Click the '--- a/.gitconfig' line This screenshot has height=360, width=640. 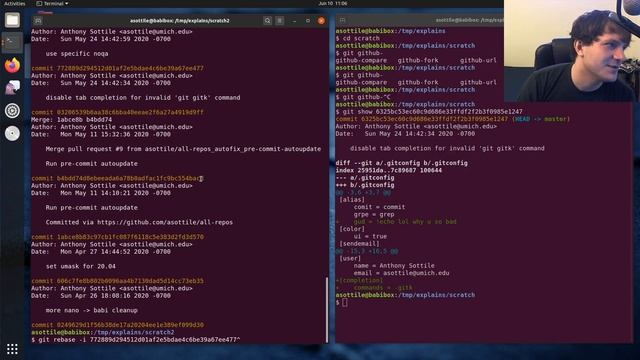coord(365,178)
